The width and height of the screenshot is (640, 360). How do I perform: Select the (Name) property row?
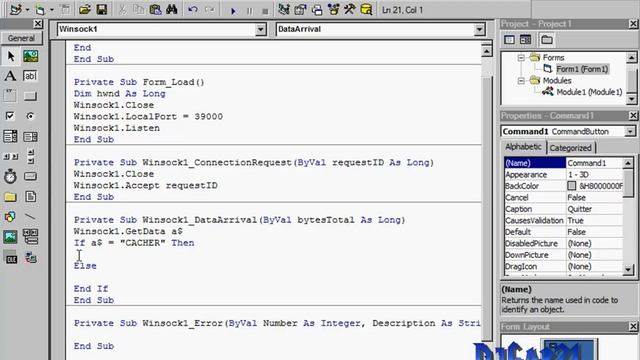pyautogui.click(x=563, y=163)
